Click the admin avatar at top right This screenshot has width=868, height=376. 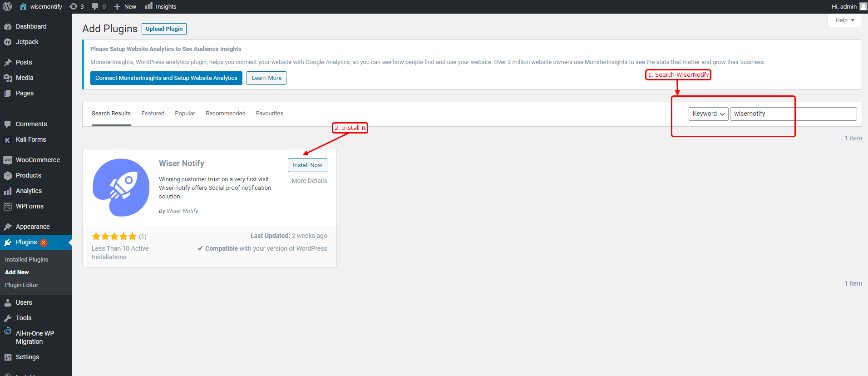tap(863, 6)
